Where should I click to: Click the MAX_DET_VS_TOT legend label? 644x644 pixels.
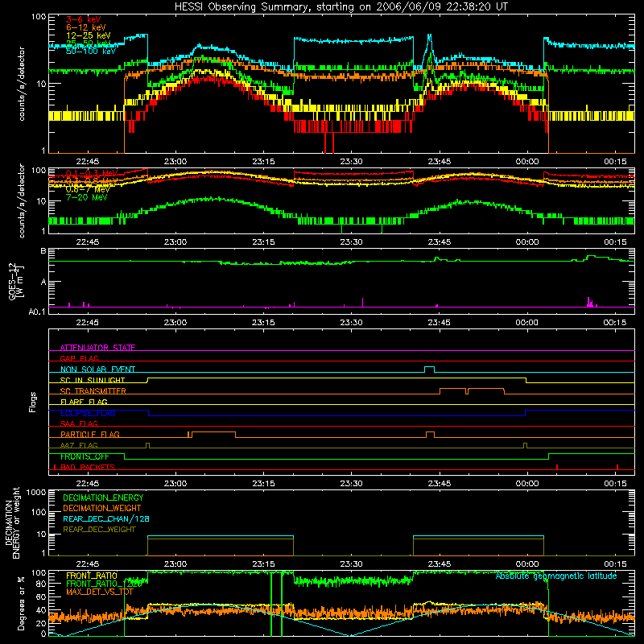100,592
